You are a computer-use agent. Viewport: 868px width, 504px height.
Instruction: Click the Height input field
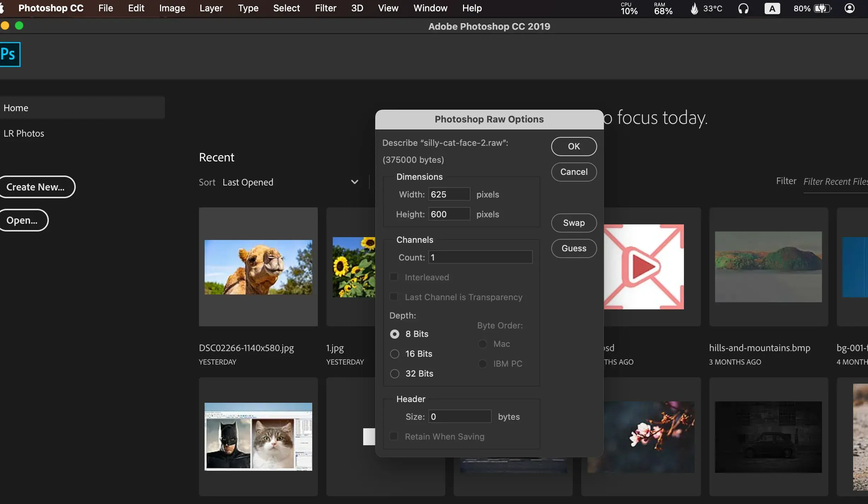pyautogui.click(x=449, y=214)
